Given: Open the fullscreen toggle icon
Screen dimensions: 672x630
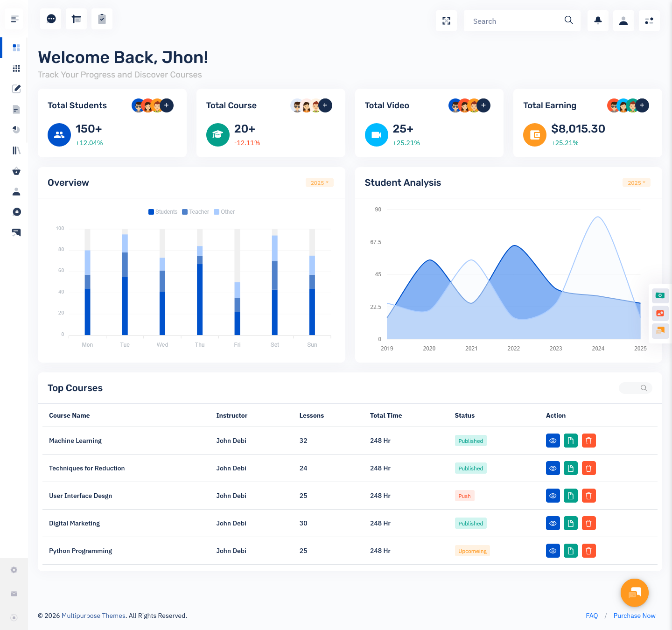Looking at the screenshot, I should click(x=446, y=21).
